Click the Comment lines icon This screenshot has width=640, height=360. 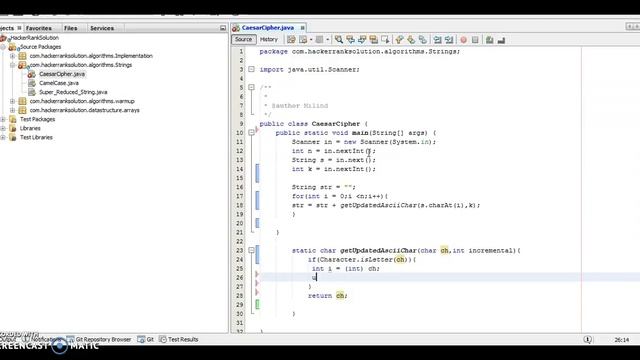pyautogui.click(x=489, y=40)
